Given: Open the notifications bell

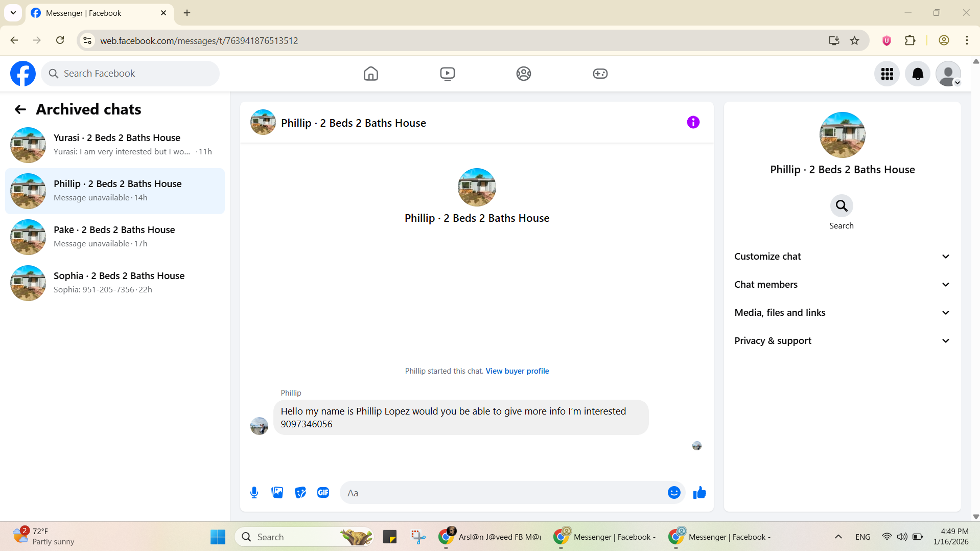Looking at the screenshot, I should [x=918, y=74].
